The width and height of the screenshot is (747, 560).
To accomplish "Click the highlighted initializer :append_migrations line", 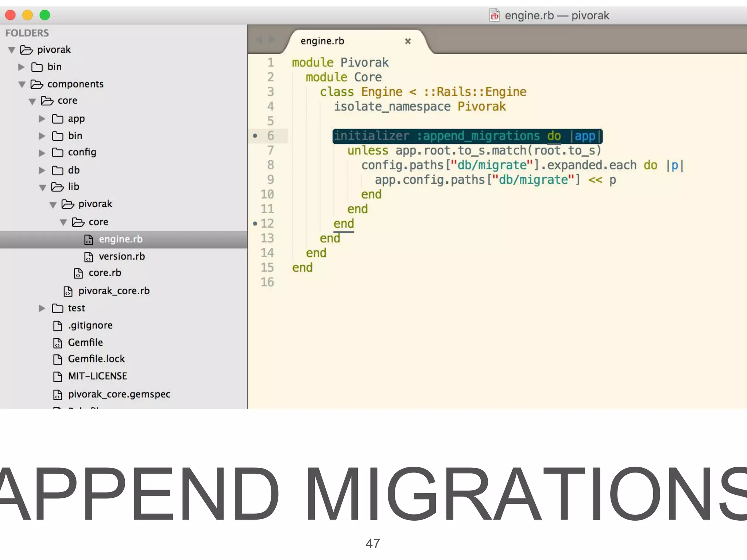I will tap(467, 136).
